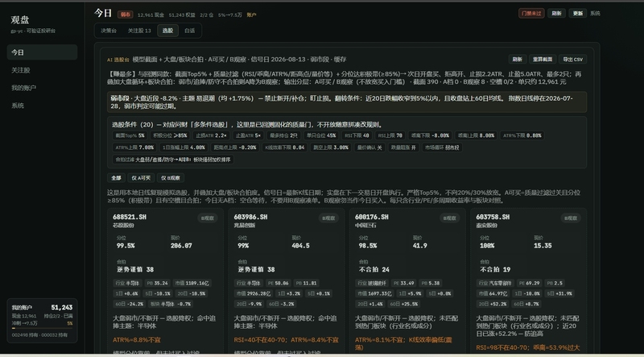This screenshot has width=644, height=357.
Task: Click the 距高点上限 -0.20% chip
Action: [x=235, y=147]
